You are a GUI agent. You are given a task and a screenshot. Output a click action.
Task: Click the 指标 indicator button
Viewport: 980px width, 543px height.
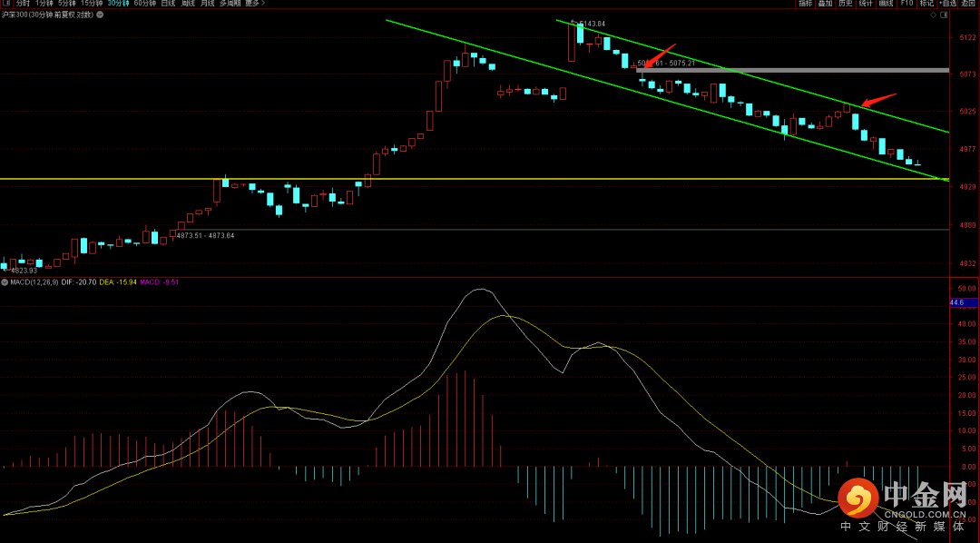[805, 4]
